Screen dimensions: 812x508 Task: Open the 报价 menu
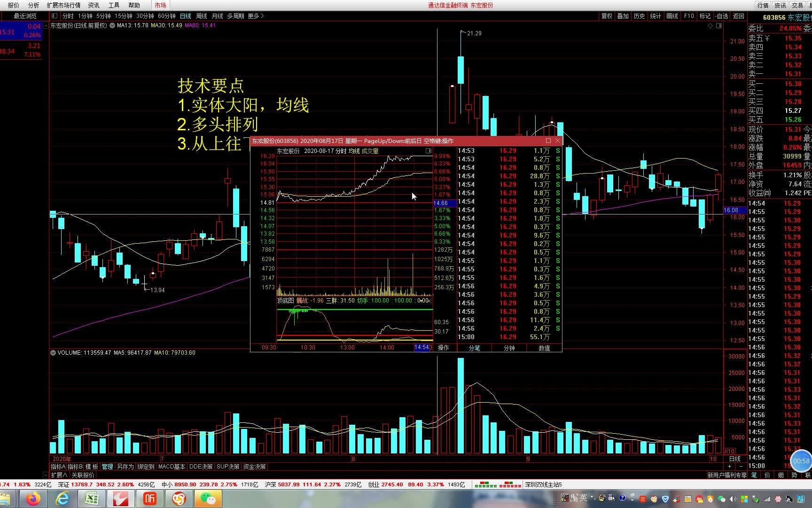(x=14, y=5)
